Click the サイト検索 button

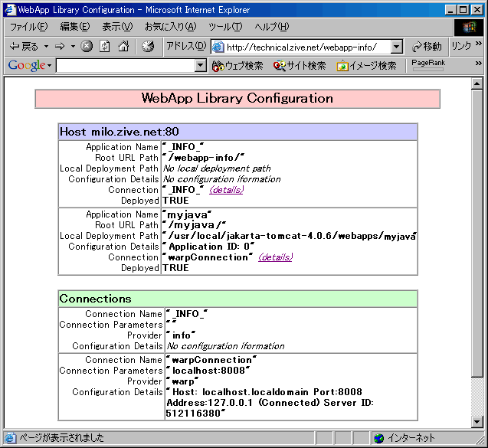(x=300, y=66)
